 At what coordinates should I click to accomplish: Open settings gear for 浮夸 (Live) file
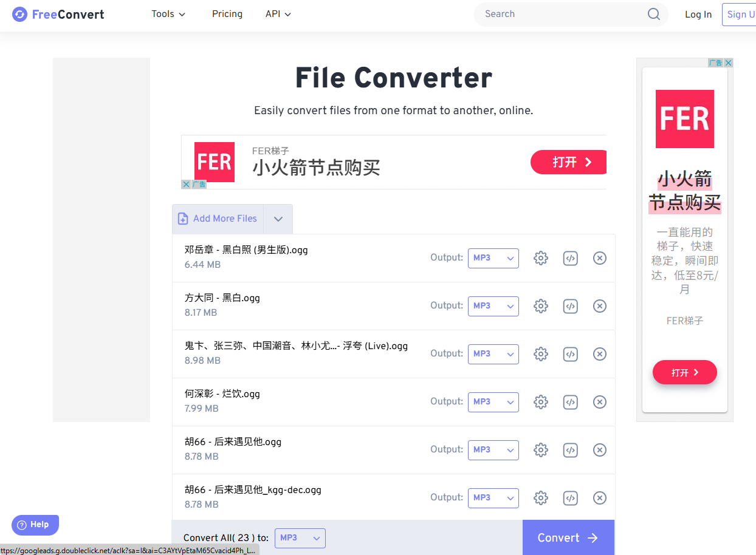[540, 354]
